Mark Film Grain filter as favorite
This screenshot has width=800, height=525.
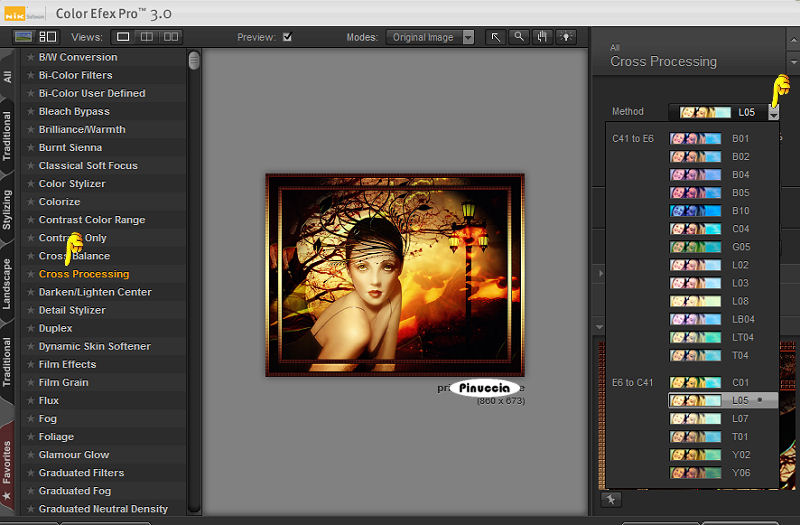tap(30, 383)
